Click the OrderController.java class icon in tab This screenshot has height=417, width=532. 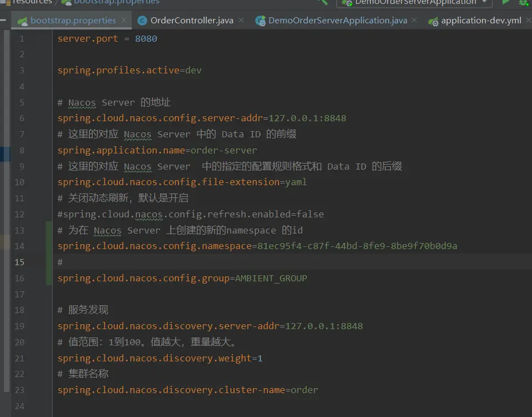pyautogui.click(x=142, y=21)
